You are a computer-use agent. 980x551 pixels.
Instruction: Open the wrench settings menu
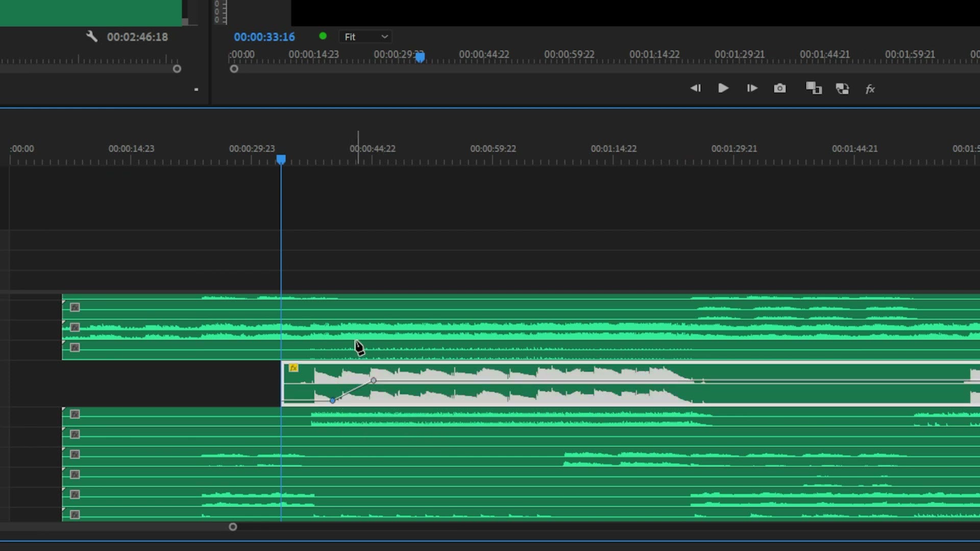pos(92,36)
